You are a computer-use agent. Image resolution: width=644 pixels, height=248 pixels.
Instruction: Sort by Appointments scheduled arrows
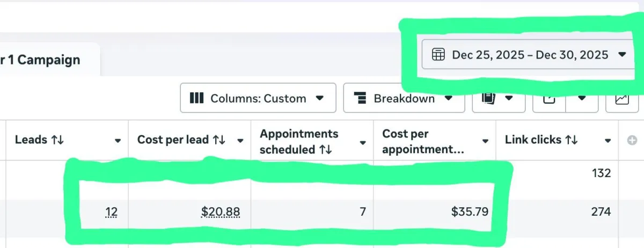point(325,149)
